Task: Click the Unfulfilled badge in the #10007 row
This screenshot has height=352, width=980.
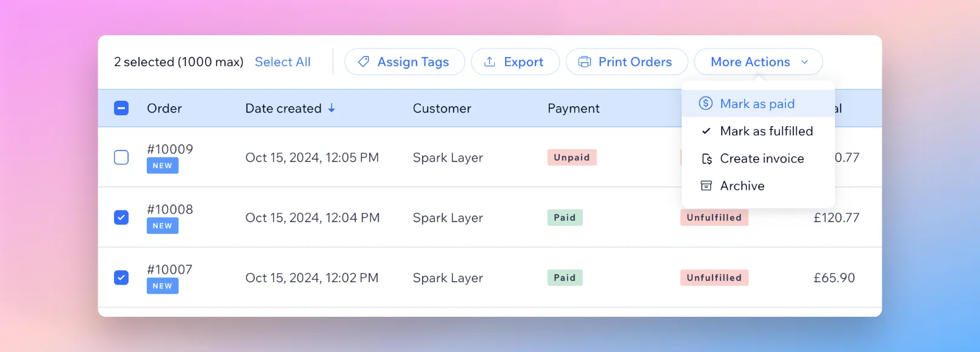Action: tap(714, 277)
